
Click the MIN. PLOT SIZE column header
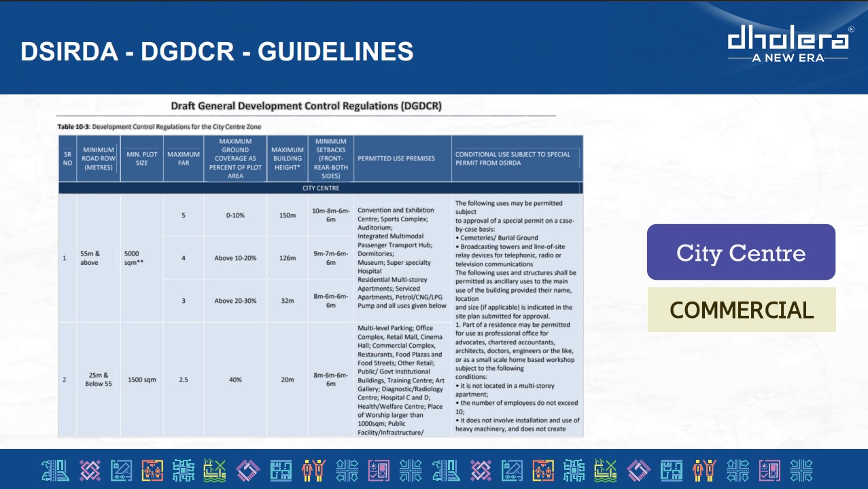[142, 158]
